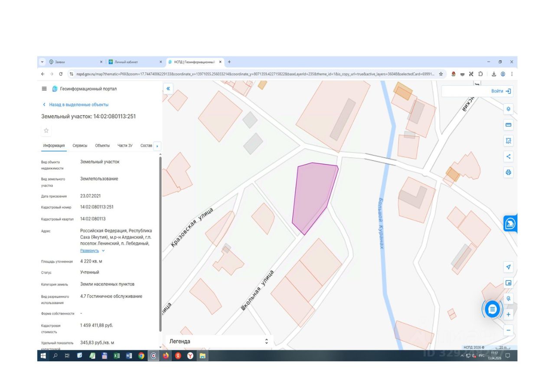This screenshot has height=392, width=555.
Task: Collapse the left info panel
Action: (168, 89)
